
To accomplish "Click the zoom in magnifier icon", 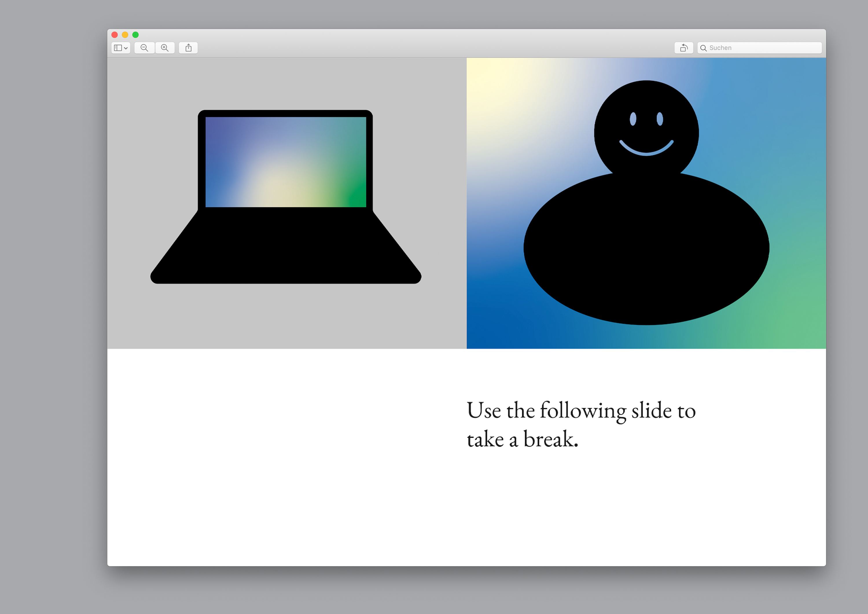I will click(165, 48).
